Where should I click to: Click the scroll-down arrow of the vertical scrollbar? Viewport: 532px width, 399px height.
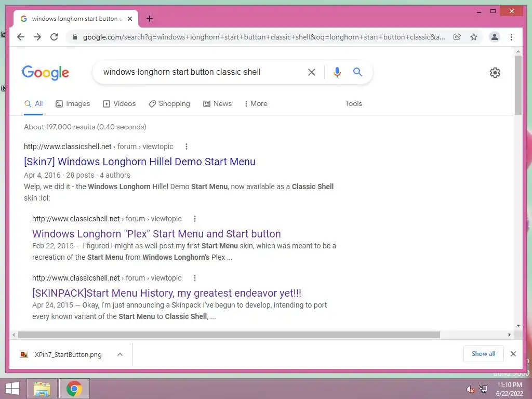point(518,326)
